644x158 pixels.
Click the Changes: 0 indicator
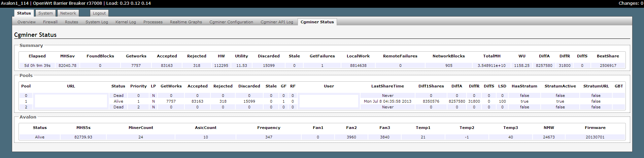(x=631, y=3)
